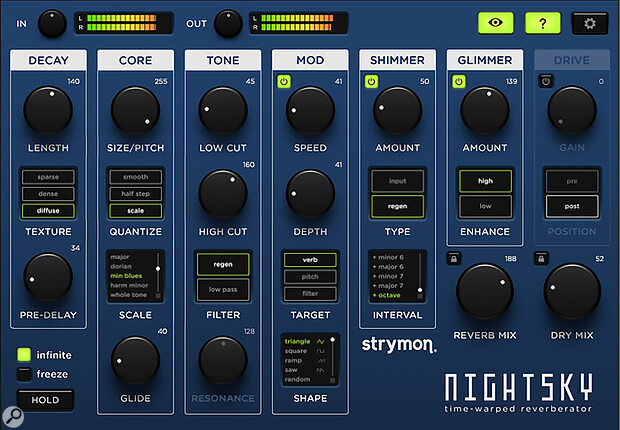
Task: Click the lock icon next to Reverb Mix
Action: pyautogui.click(x=454, y=259)
